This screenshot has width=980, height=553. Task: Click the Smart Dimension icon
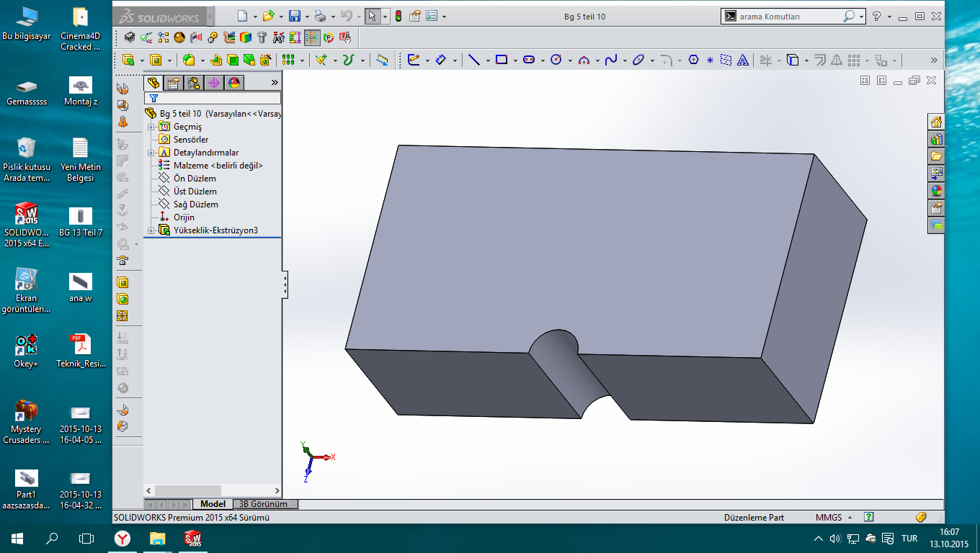[x=440, y=60]
